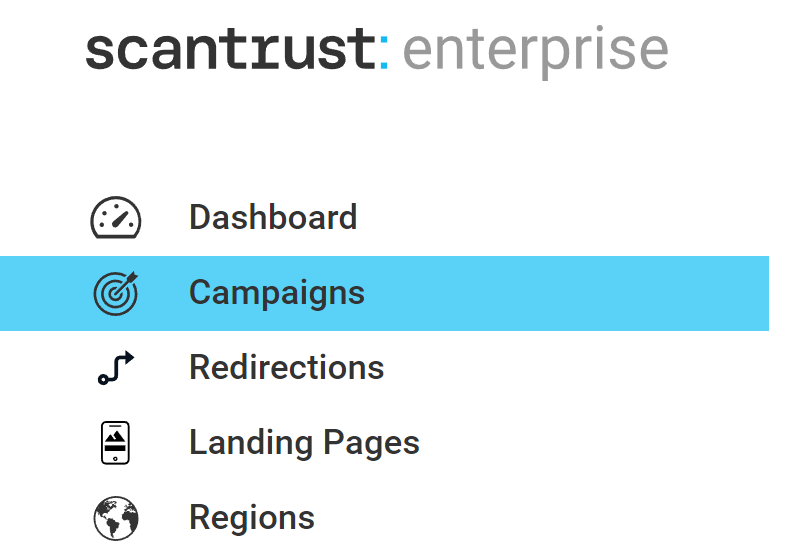Viewport: 786px width, 556px height.
Task: Click the gray enterprise text in logo
Action: 536,52
